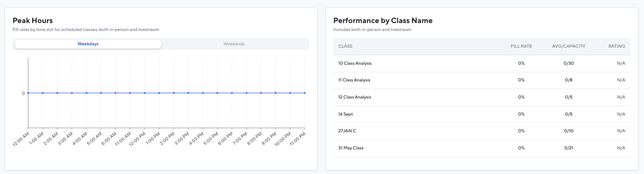
Task: Open the 31 May Class row
Action: click(350, 148)
